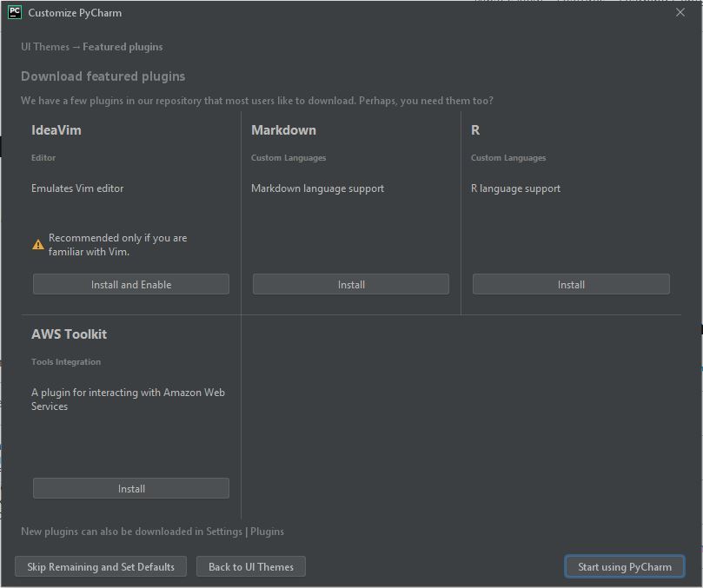Click 'Custom Languages' label under R
The image size is (703, 588).
click(x=508, y=158)
